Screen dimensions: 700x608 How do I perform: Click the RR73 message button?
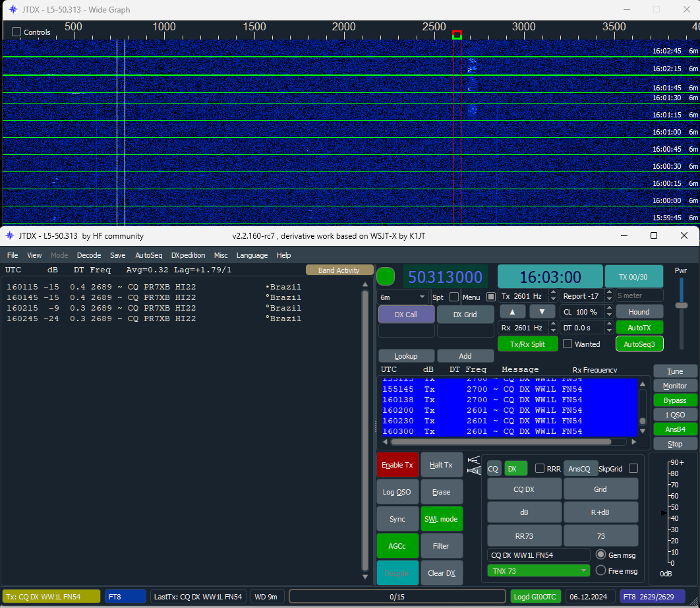pos(524,535)
